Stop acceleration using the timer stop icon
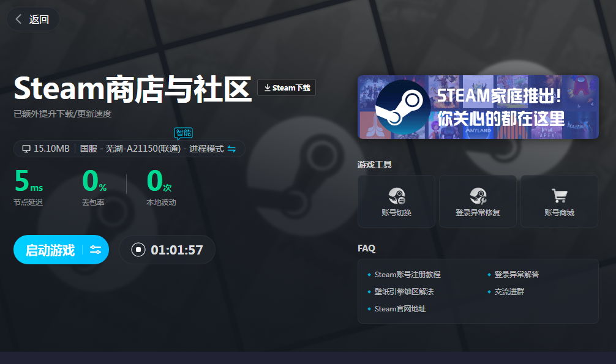The height and width of the screenshot is (364, 616). 138,250
